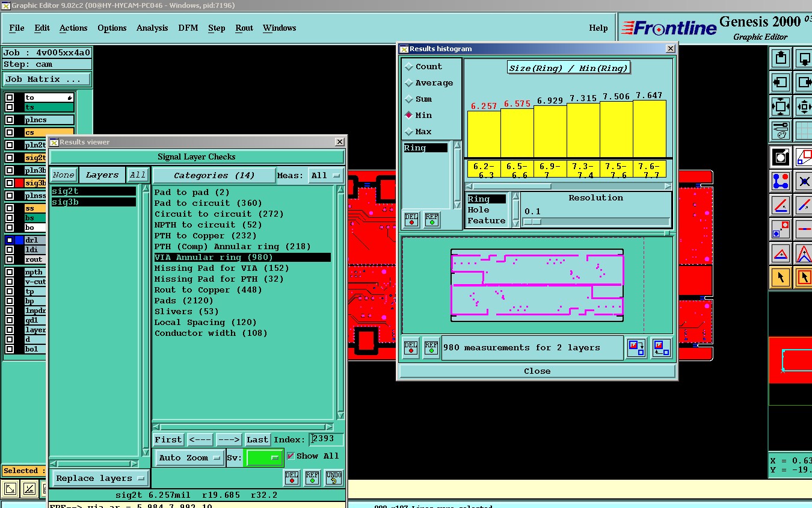Image resolution: width=812 pixels, height=508 pixels.
Task: Click the UNDO icon in Results viewer
Action: [x=334, y=477]
